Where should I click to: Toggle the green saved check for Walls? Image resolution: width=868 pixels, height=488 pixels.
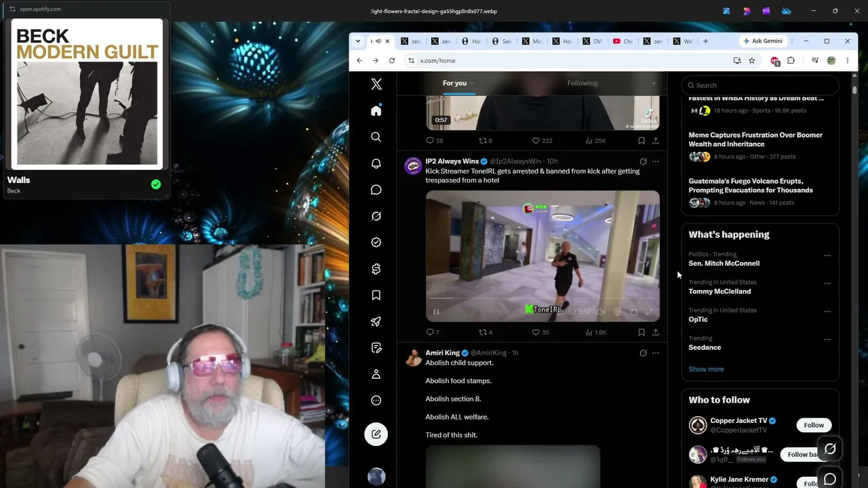pyautogui.click(x=156, y=184)
